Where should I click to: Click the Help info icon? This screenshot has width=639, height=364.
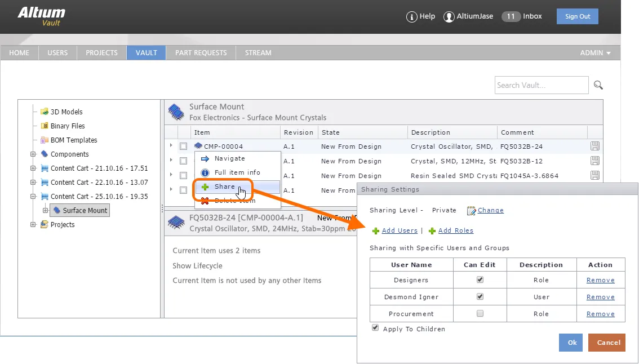point(411,17)
